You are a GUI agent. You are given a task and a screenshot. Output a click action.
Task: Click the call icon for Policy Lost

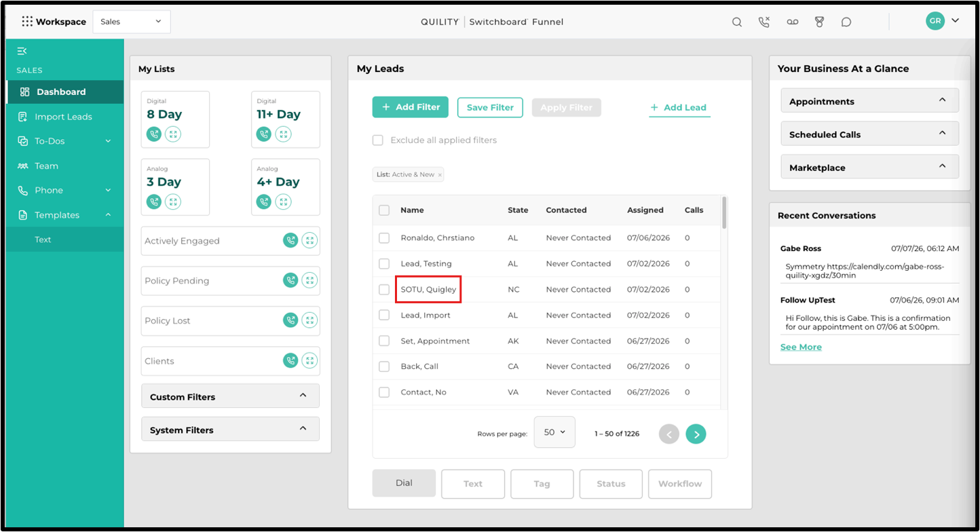tap(290, 320)
